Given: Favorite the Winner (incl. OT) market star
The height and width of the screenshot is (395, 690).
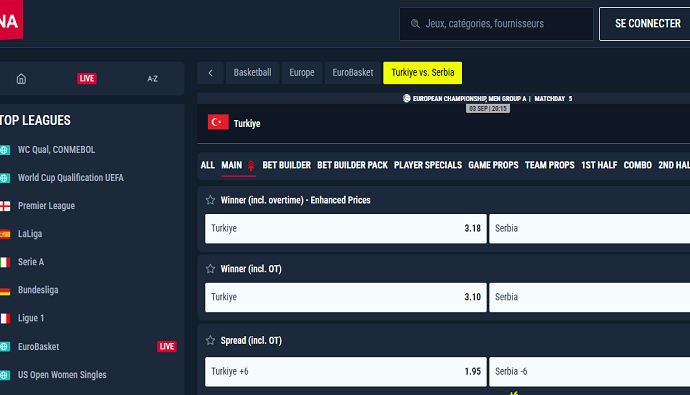Looking at the screenshot, I should [x=210, y=269].
